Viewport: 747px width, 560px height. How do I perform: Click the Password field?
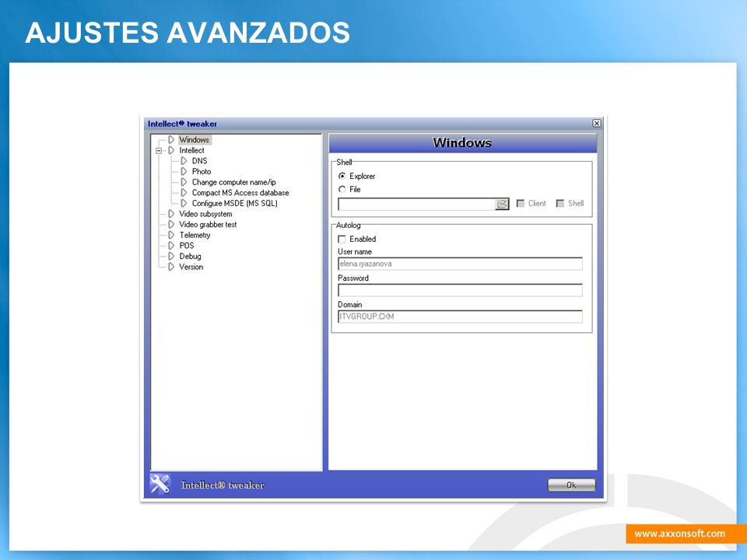click(x=460, y=290)
